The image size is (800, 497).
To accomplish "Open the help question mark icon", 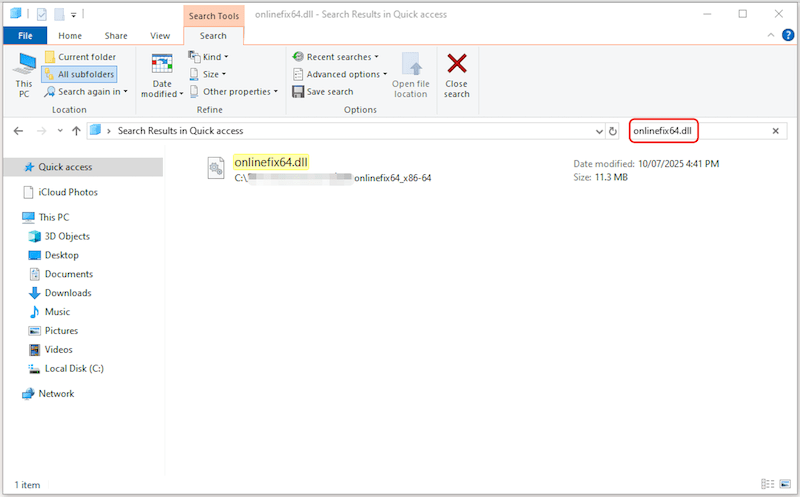I will [x=788, y=36].
